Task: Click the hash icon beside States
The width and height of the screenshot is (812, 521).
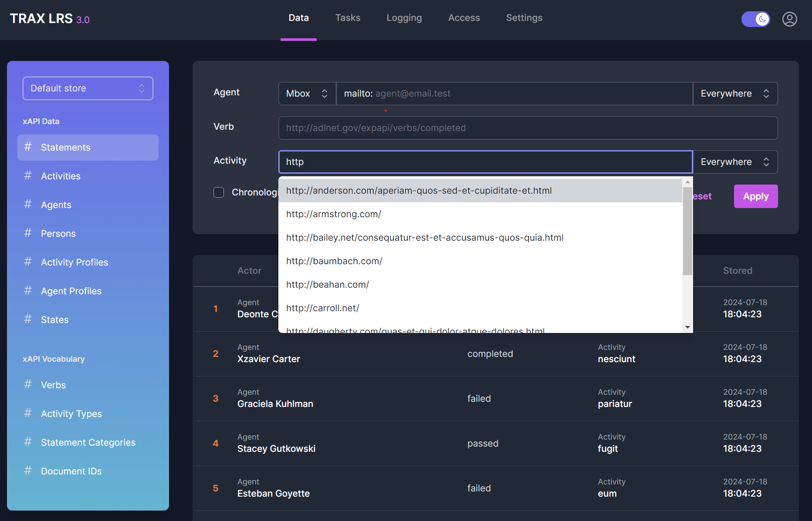Action: 28,319
